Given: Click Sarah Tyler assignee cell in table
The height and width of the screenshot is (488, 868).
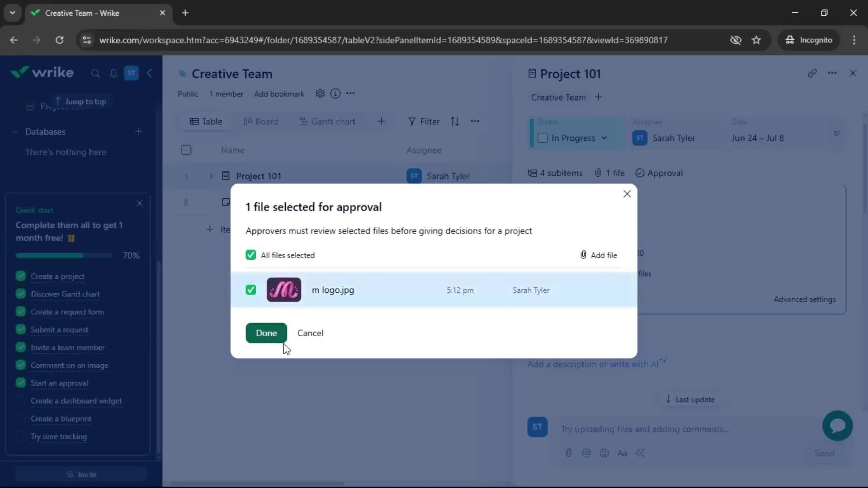Looking at the screenshot, I should (x=438, y=176).
